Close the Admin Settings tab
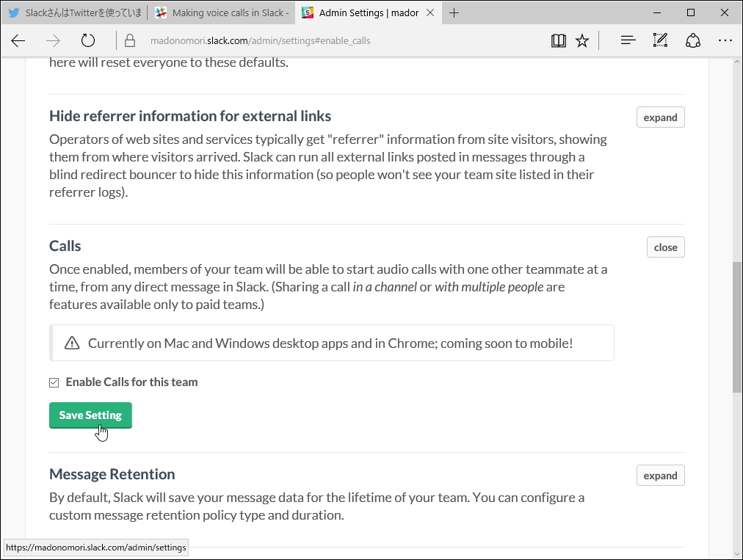This screenshot has height=560, width=743. click(x=430, y=12)
